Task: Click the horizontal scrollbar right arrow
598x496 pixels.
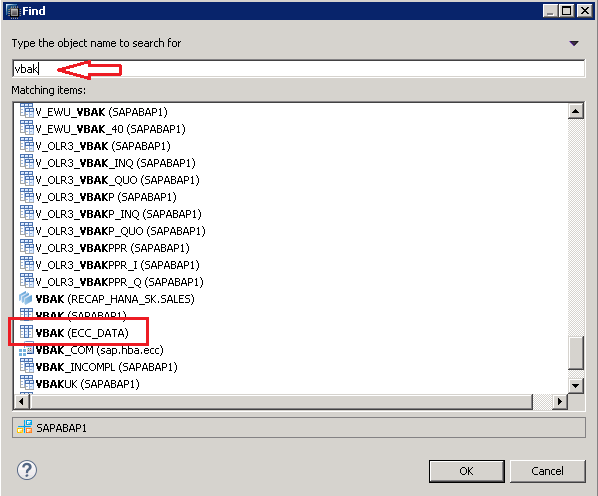Action: 559,401
